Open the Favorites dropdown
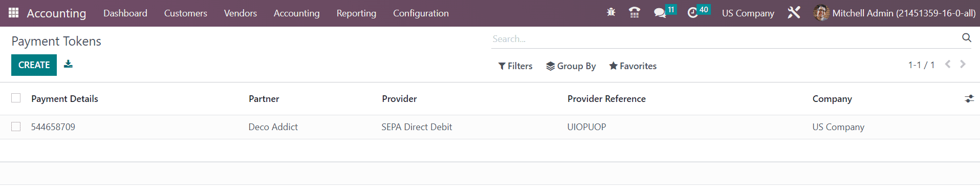 633,66
